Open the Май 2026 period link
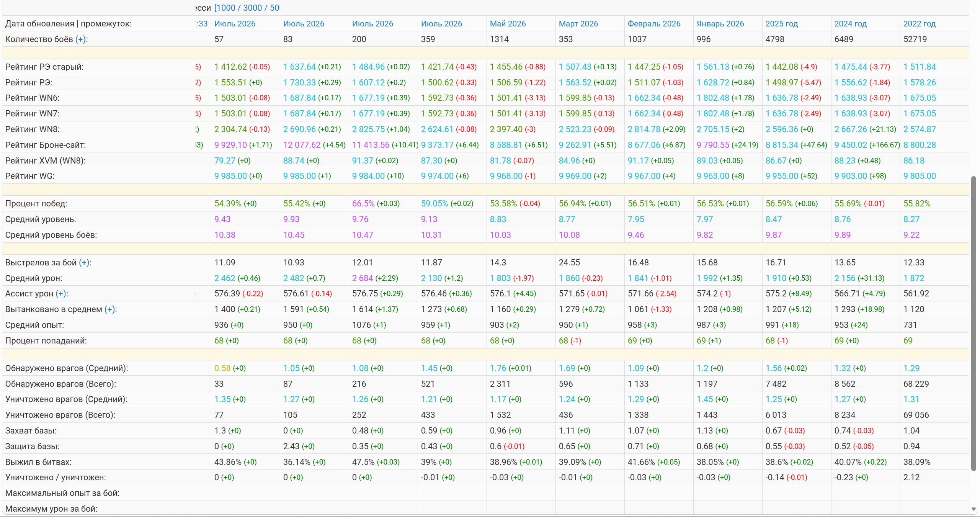This screenshot has width=980, height=517. 508,23
